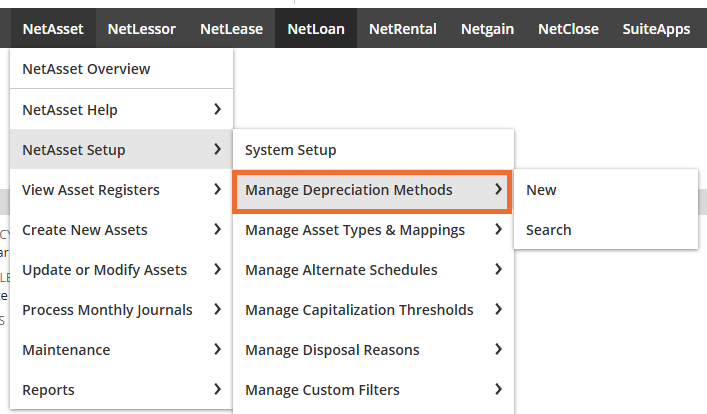The width and height of the screenshot is (707, 414).
Task: Choose System Setup in submenu
Action: coord(373,150)
